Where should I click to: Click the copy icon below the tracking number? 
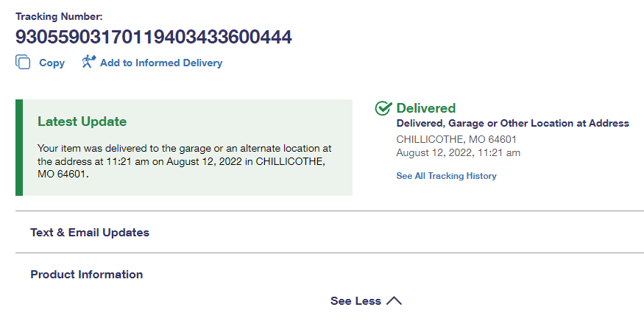click(23, 63)
